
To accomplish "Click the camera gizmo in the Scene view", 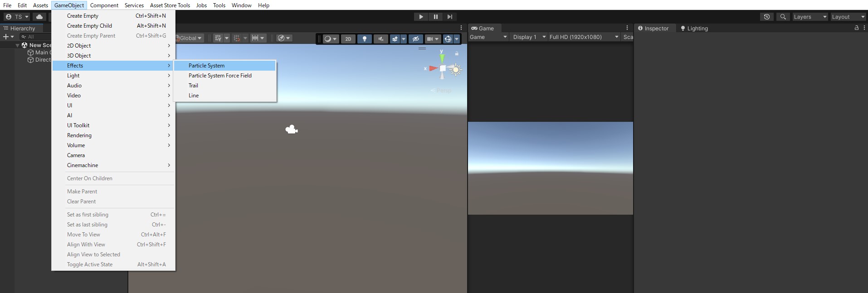I will click(291, 130).
